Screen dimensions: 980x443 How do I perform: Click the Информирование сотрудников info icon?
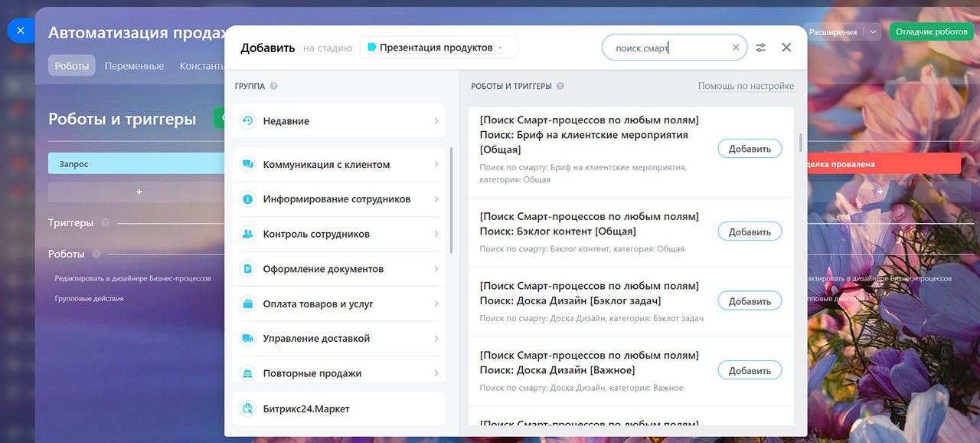247,199
